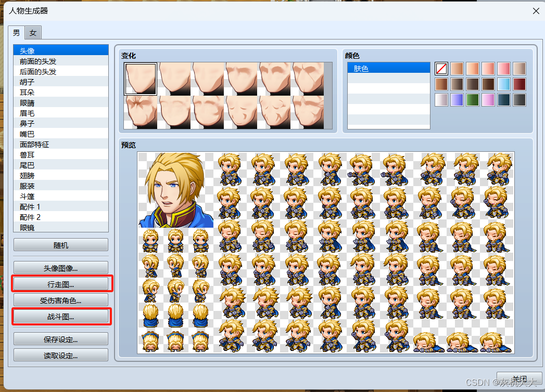Select the first face variation in bottom row

pos(141,112)
